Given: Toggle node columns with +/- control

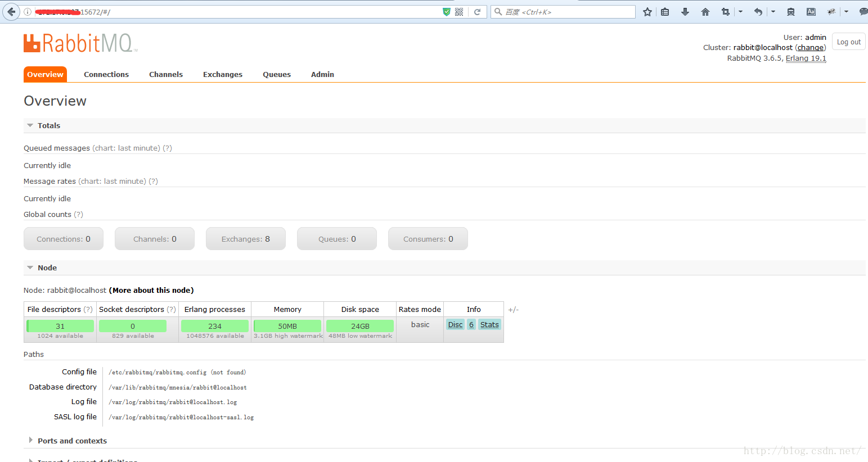Looking at the screenshot, I should click(x=513, y=310).
